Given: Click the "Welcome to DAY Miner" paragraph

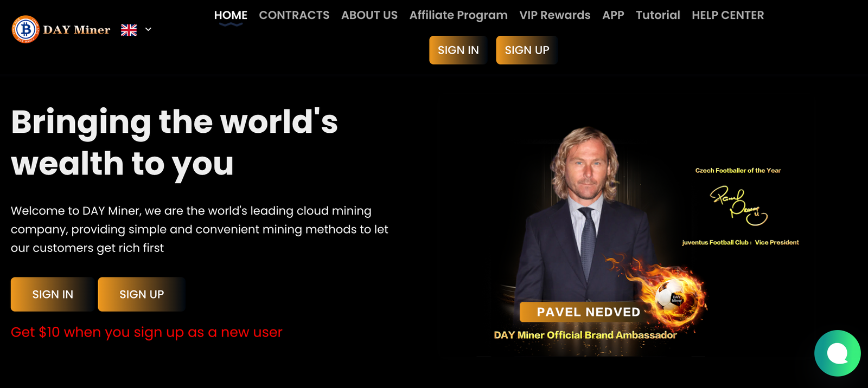Looking at the screenshot, I should pos(200,229).
